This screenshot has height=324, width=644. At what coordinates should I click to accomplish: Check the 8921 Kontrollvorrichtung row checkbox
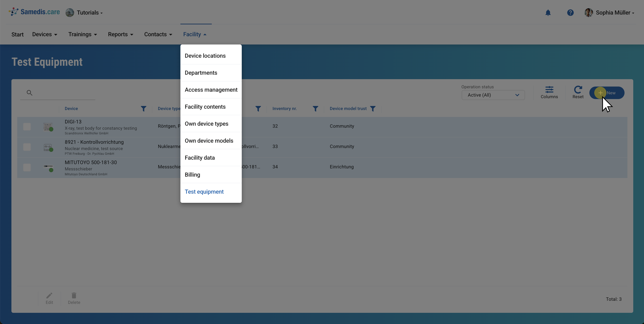(x=27, y=147)
